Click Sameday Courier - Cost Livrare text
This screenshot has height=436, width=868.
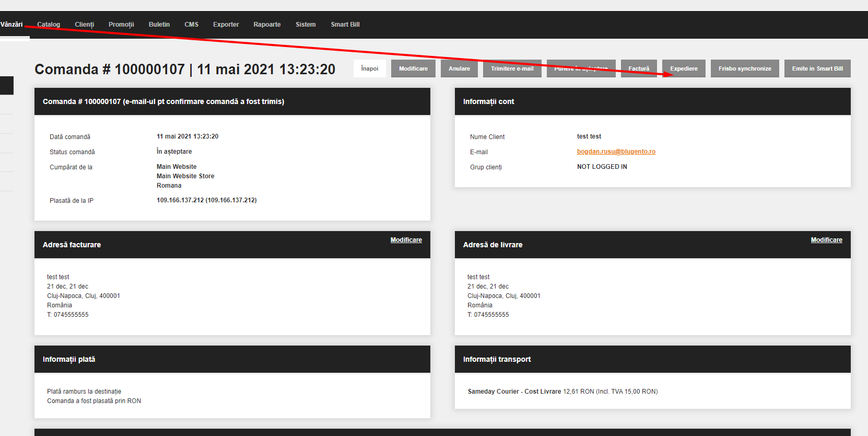click(514, 392)
